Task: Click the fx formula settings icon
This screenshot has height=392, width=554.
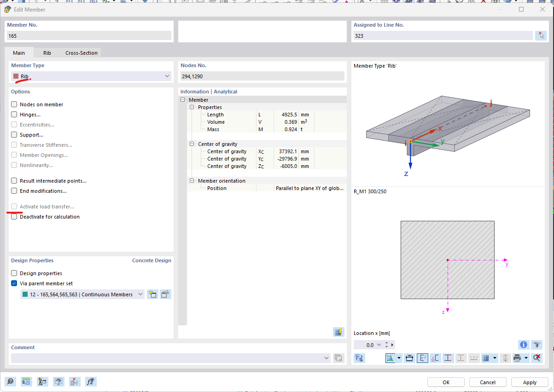Action: 91,381
